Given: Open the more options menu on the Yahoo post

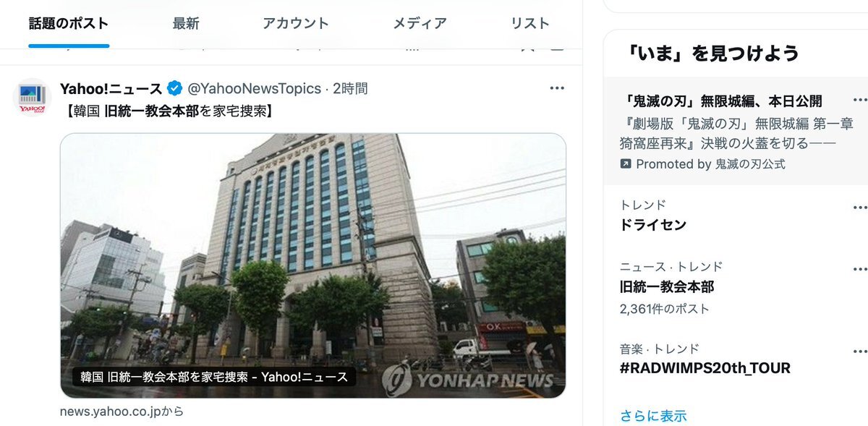Looking at the screenshot, I should click(557, 88).
